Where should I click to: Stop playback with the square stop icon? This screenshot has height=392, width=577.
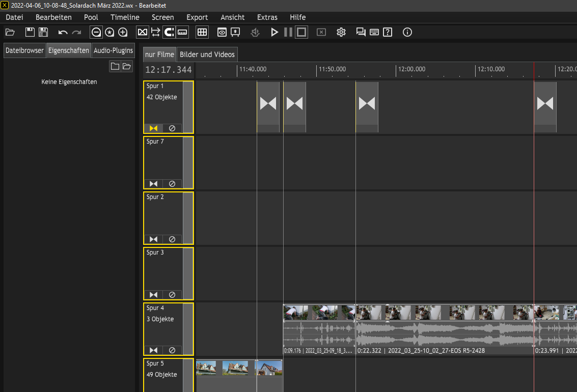pos(301,33)
